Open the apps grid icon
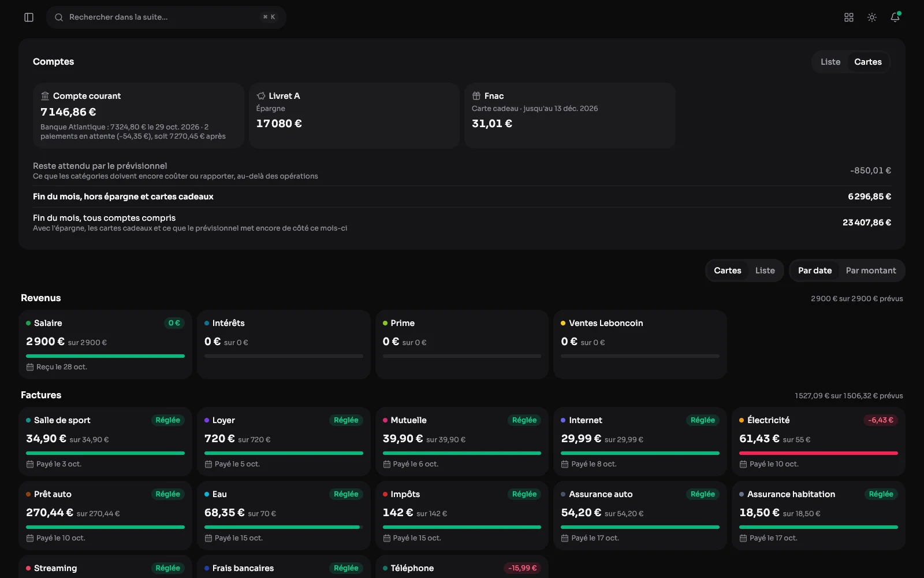The width and height of the screenshot is (924, 578). click(x=849, y=17)
